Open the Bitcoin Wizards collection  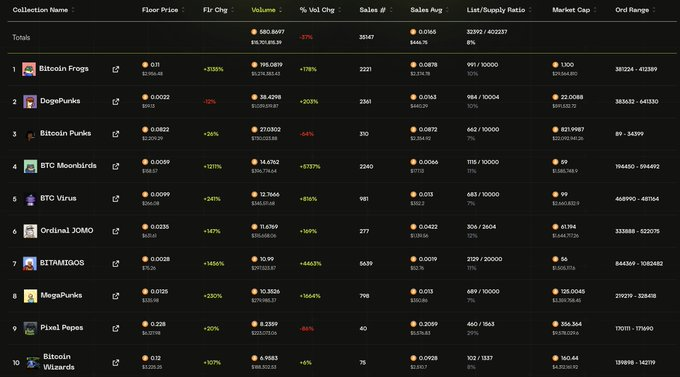click(x=59, y=362)
